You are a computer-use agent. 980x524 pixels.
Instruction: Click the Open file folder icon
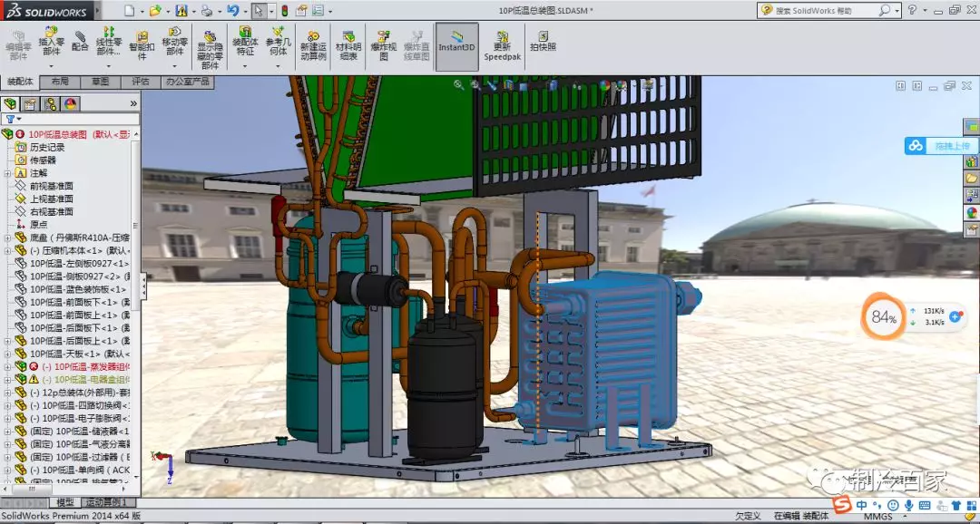coord(155,11)
